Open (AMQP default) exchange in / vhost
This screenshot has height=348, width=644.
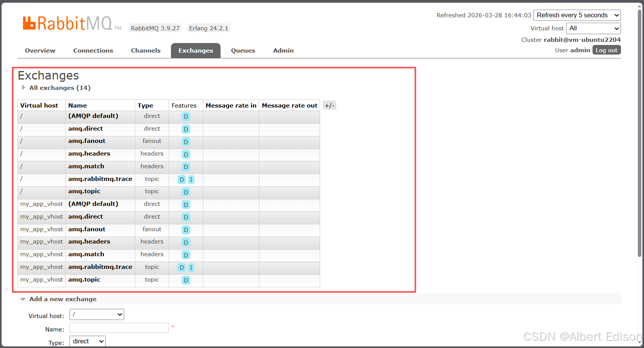tap(93, 116)
